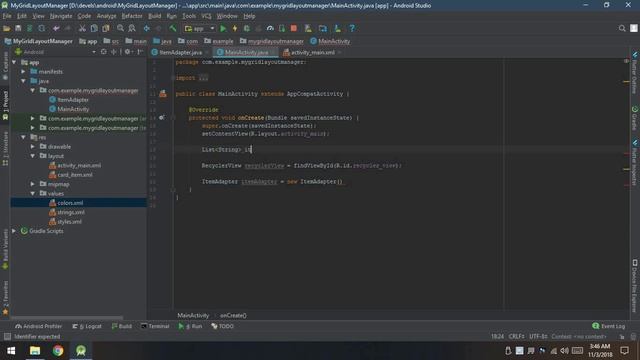Expand the drawable folder

coord(33,147)
